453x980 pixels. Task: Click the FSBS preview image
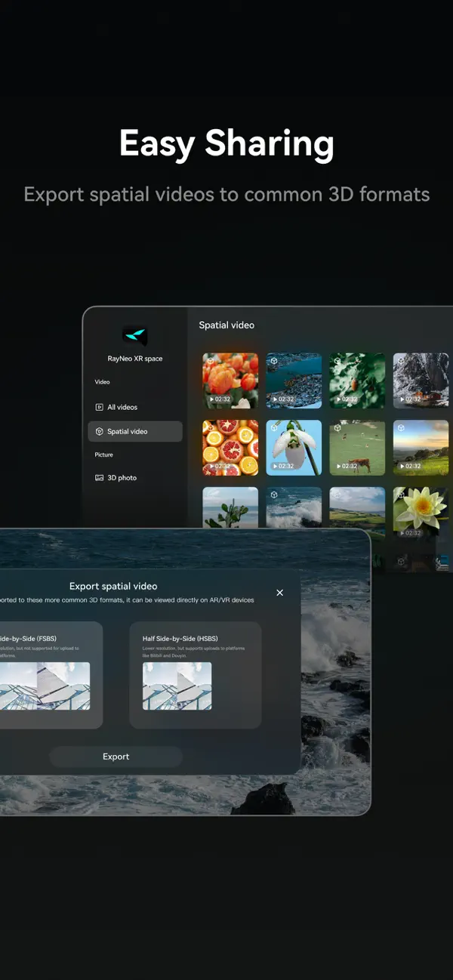pyautogui.click(x=45, y=686)
